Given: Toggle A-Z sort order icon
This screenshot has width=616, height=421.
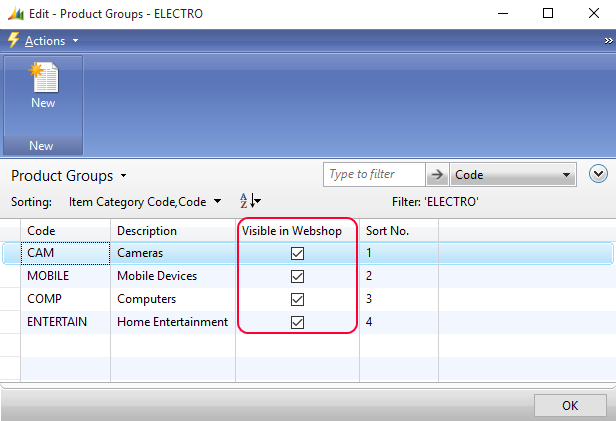Looking at the screenshot, I should (250, 201).
